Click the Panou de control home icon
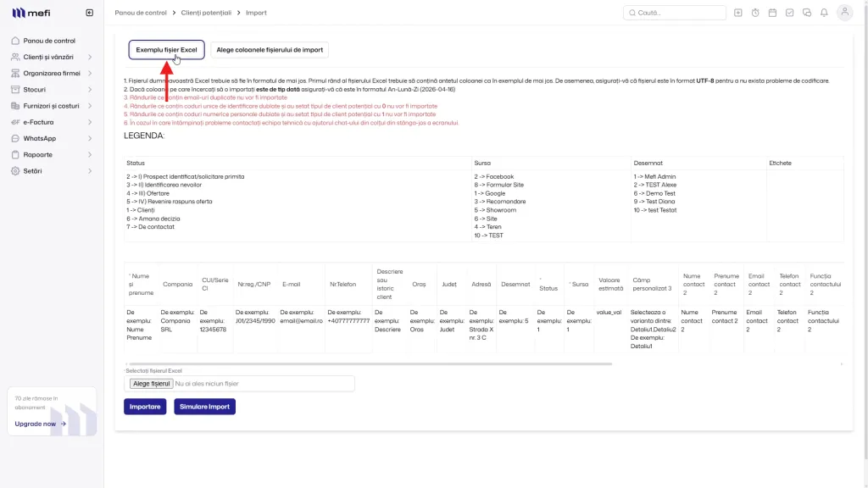This screenshot has height=488, width=868. point(15,41)
